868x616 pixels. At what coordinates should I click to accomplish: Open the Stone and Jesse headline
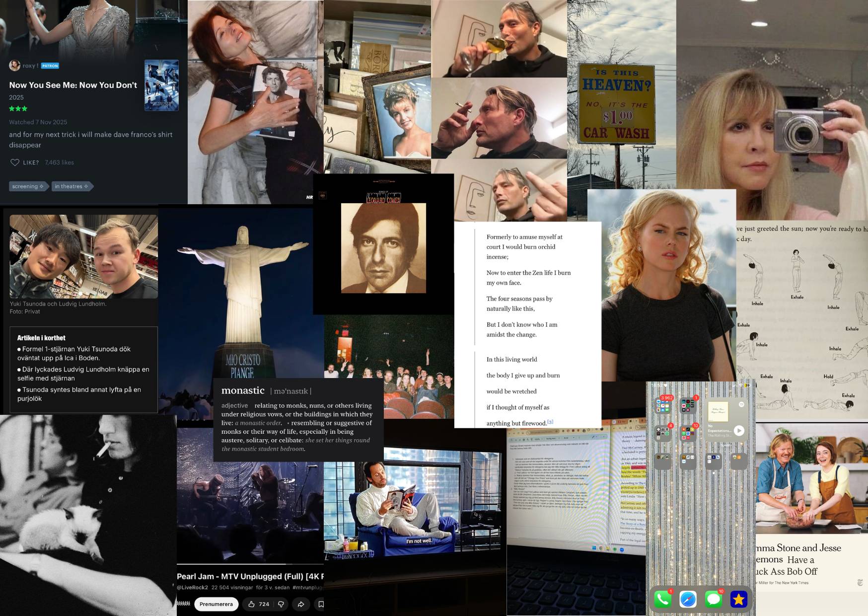[798, 560]
